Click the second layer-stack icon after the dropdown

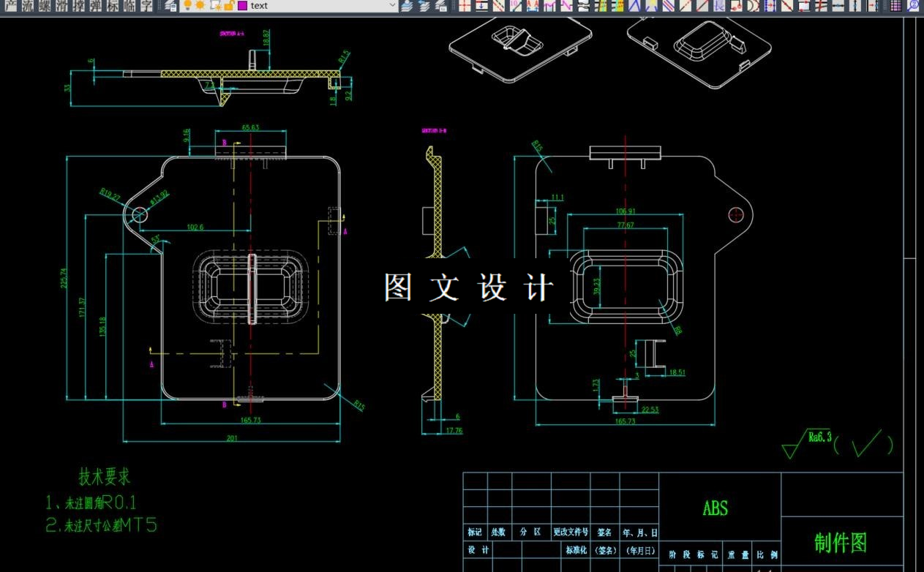pyautogui.click(x=424, y=6)
